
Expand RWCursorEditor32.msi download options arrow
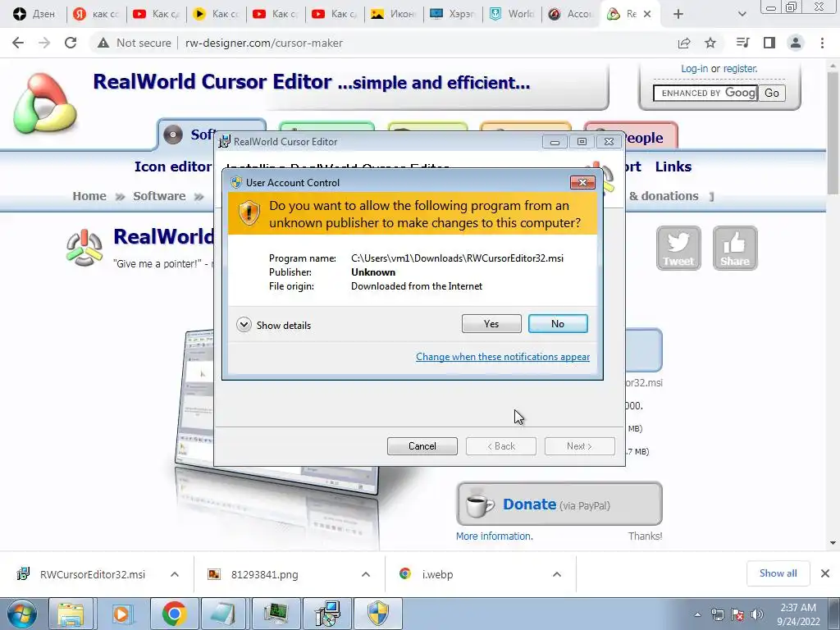[175, 574]
